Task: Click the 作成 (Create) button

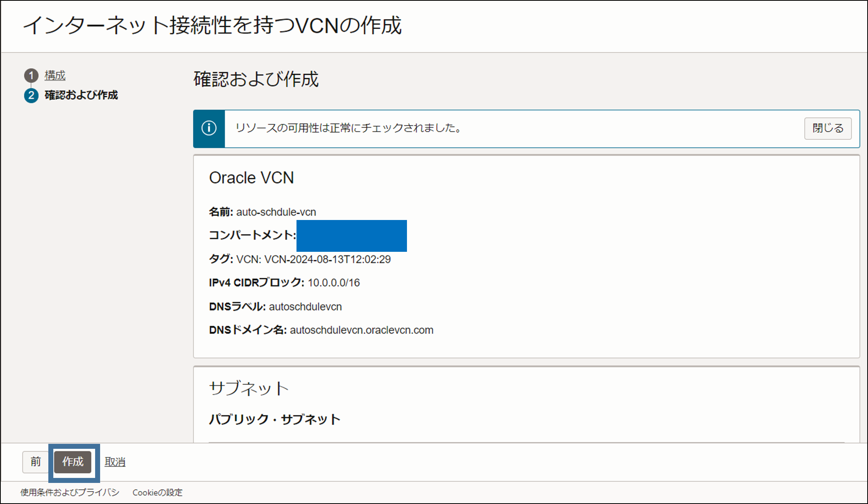Action: (72, 462)
